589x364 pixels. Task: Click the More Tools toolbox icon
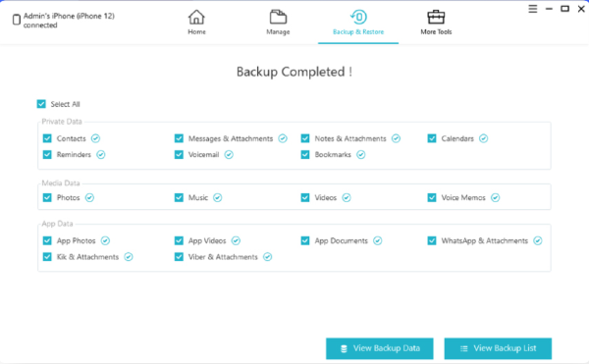tap(436, 18)
